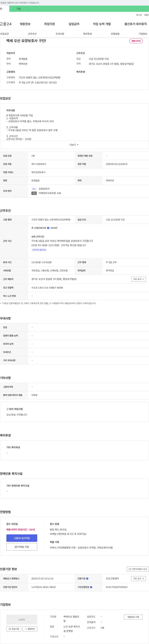149x644 pixels.
Task: Click the 오산고용센터 text
Action: point(112,578)
